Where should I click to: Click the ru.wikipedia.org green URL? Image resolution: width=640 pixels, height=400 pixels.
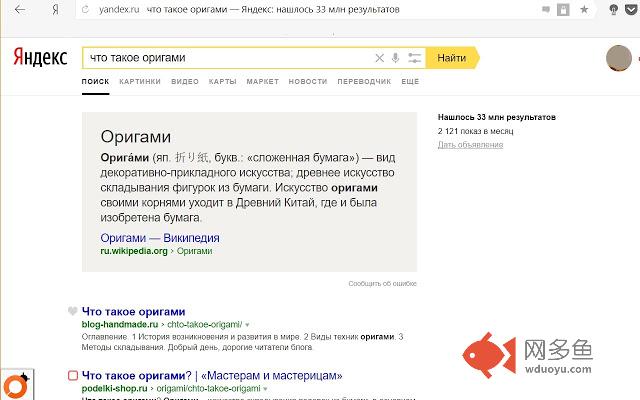[134, 251]
